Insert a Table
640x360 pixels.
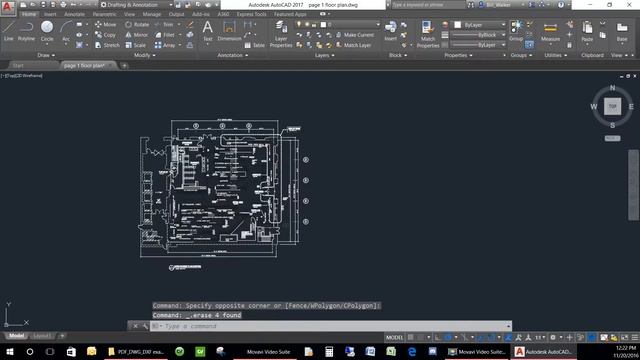point(255,45)
